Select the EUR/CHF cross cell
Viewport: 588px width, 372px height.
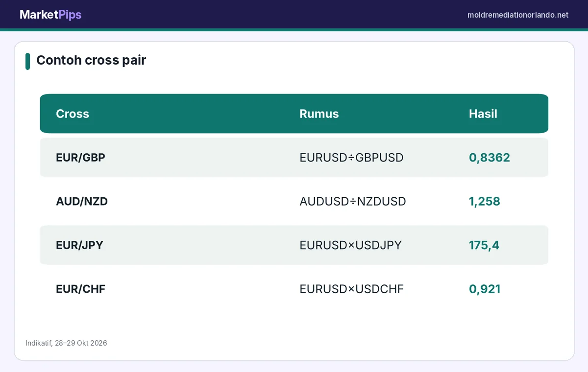(x=80, y=289)
